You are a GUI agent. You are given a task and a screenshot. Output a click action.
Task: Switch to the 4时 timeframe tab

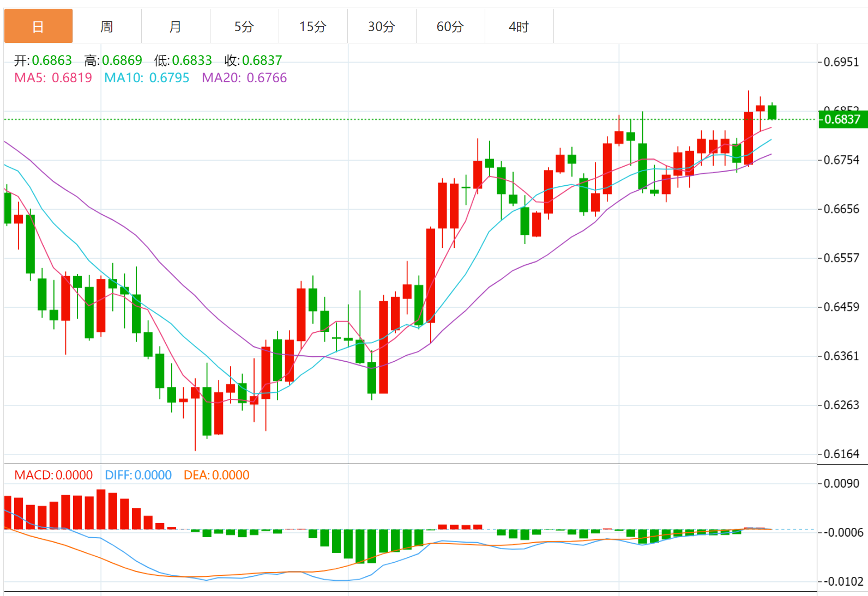click(x=519, y=26)
